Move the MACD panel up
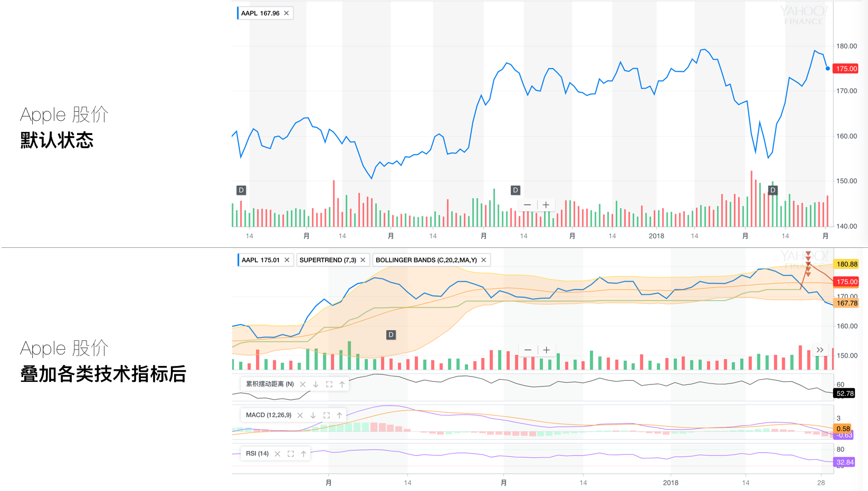 click(x=340, y=416)
